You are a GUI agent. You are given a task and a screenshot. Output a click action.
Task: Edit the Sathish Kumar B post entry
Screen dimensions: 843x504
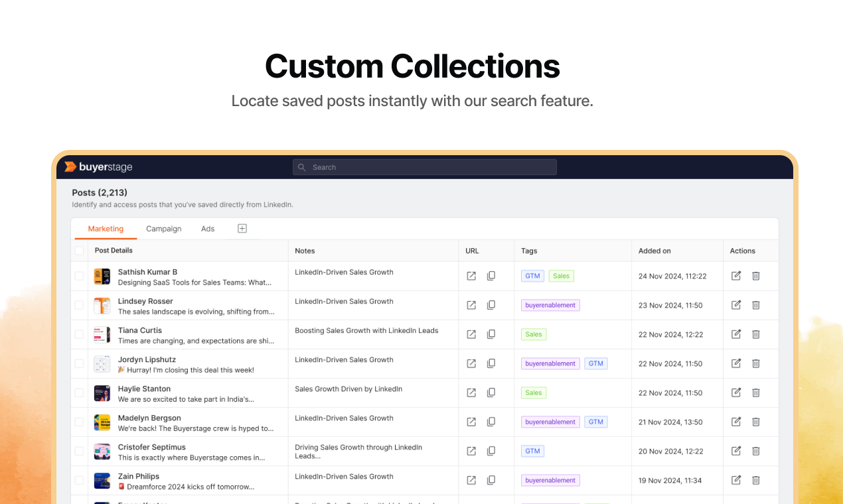pos(736,276)
